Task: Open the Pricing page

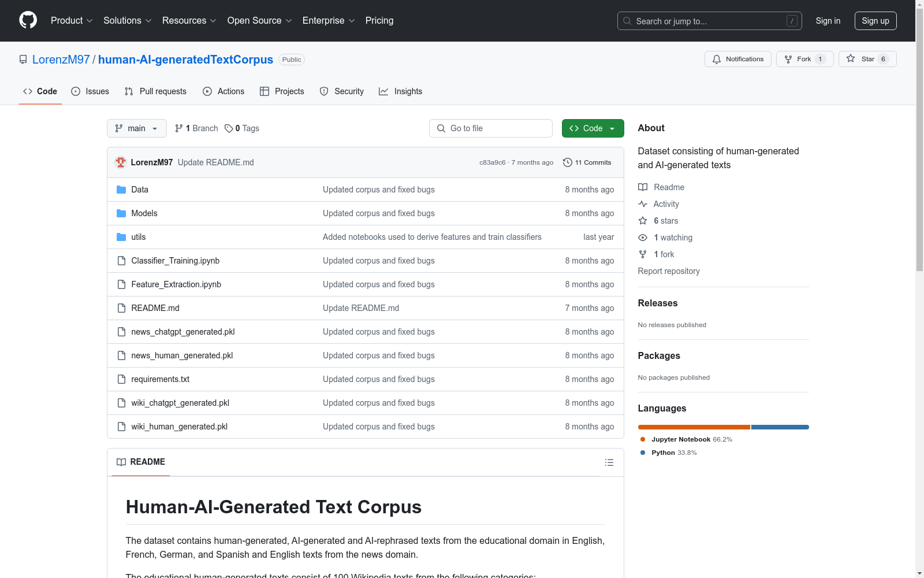Action: 379,21
